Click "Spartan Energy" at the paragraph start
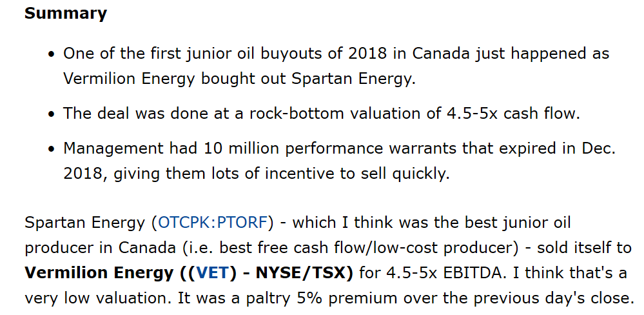Screen dimensions: 644x315 (x=84, y=223)
